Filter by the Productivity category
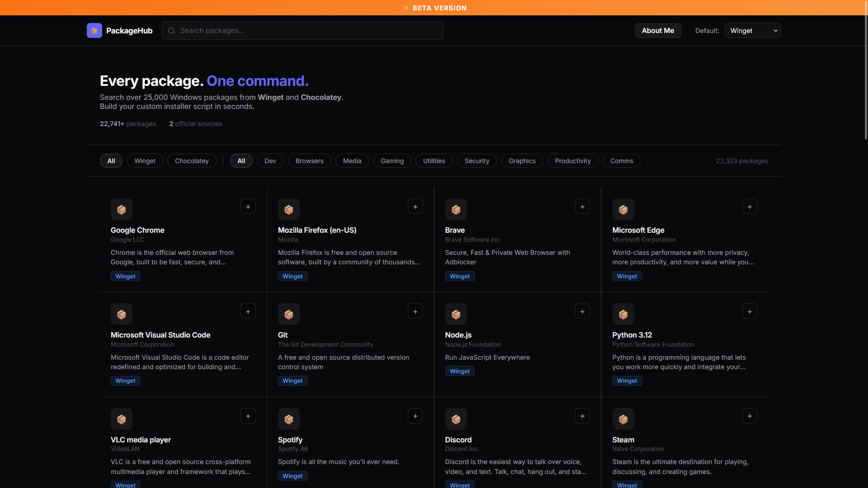Viewport: 868px width, 488px height. tap(573, 161)
